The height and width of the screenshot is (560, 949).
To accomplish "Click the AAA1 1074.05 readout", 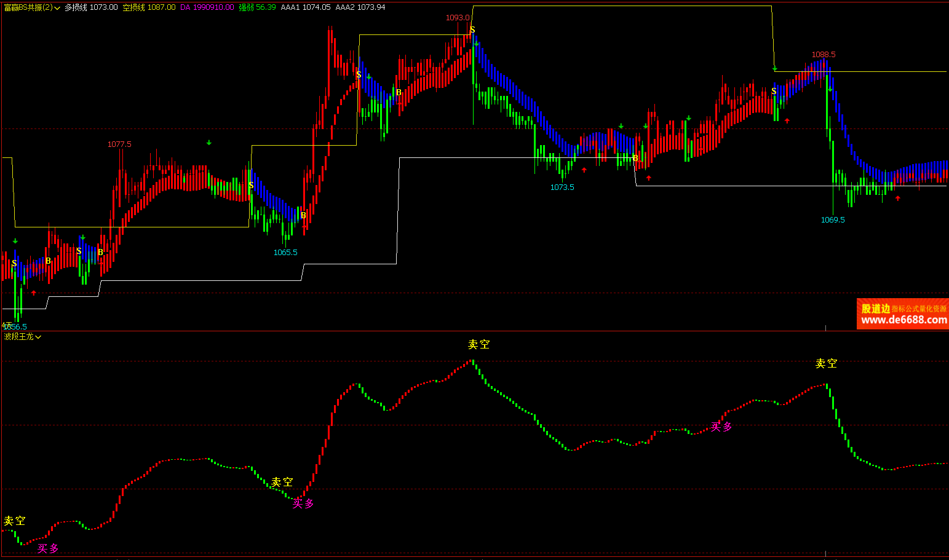I will [306, 7].
